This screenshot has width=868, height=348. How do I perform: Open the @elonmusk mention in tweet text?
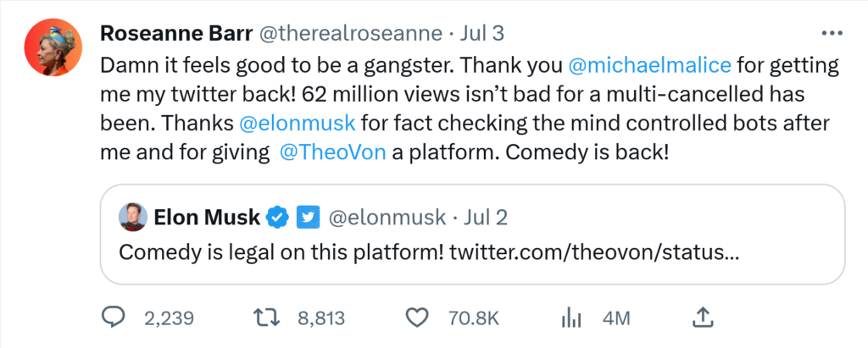[x=297, y=123]
